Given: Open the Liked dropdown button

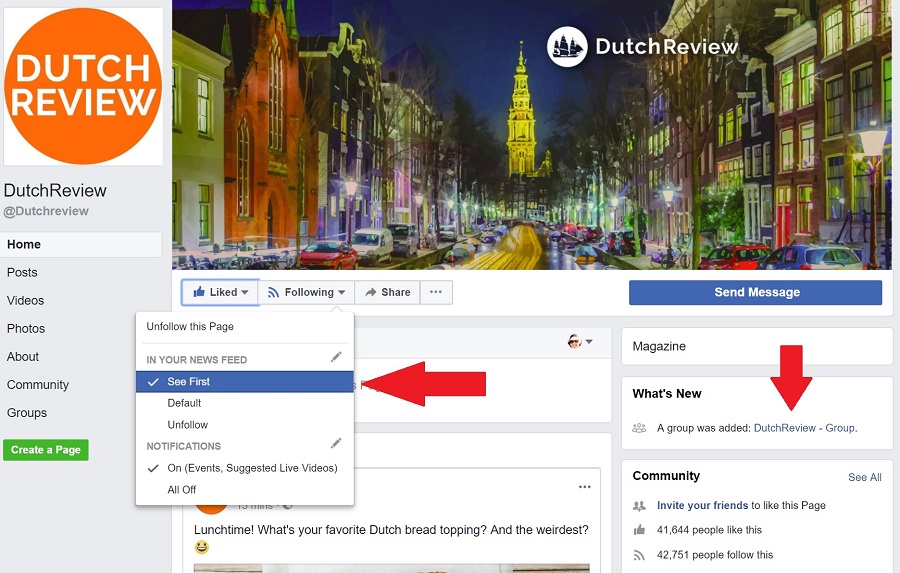Looking at the screenshot, I should pos(220,292).
